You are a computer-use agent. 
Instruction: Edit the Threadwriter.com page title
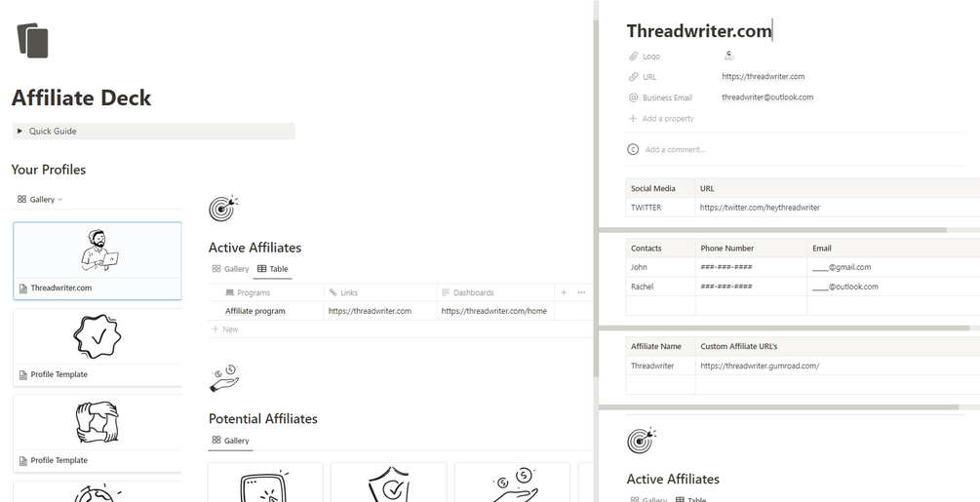coord(699,30)
